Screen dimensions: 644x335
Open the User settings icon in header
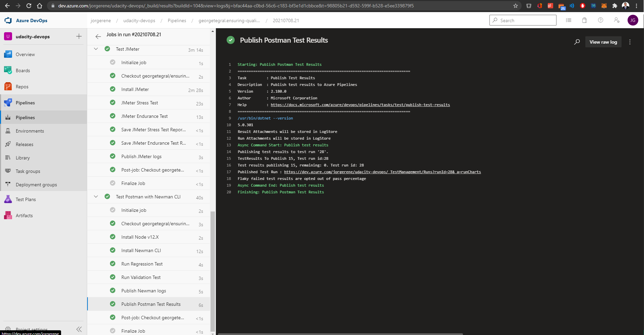coord(617,20)
